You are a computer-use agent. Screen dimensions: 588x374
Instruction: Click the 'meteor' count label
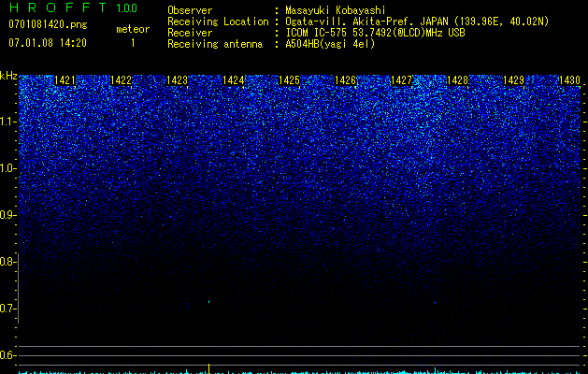[x=133, y=29]
